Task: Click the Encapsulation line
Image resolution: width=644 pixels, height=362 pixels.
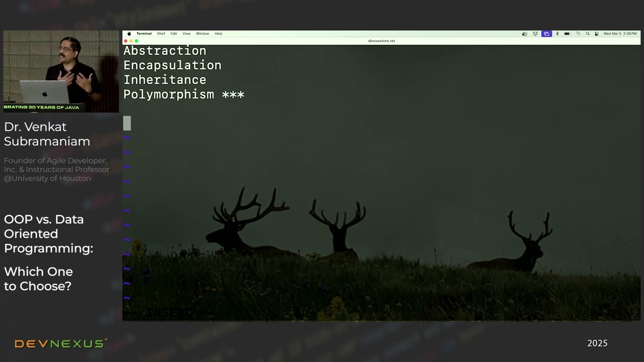Action: [x=173, y=65]
